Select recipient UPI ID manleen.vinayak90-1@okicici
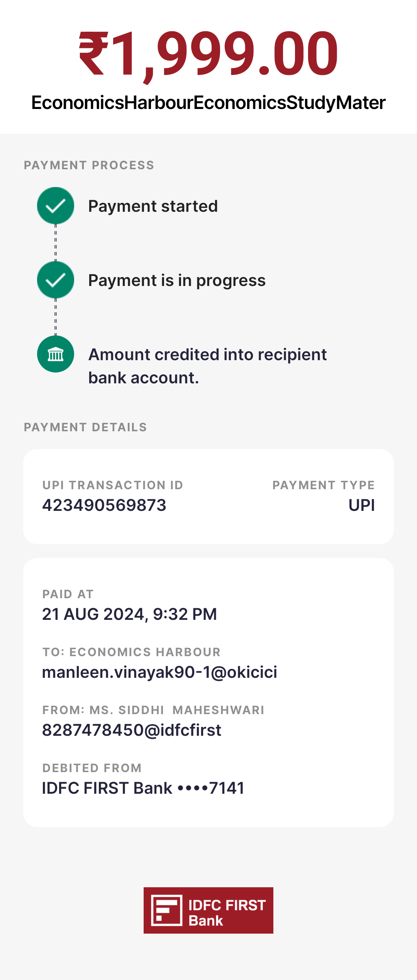The image size is (417, 980). click(x=159, y=672)
